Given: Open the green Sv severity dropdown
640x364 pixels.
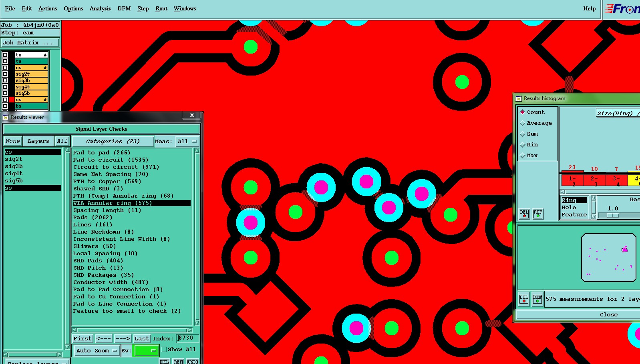Looking at the screenshot, I should (146, 351).
